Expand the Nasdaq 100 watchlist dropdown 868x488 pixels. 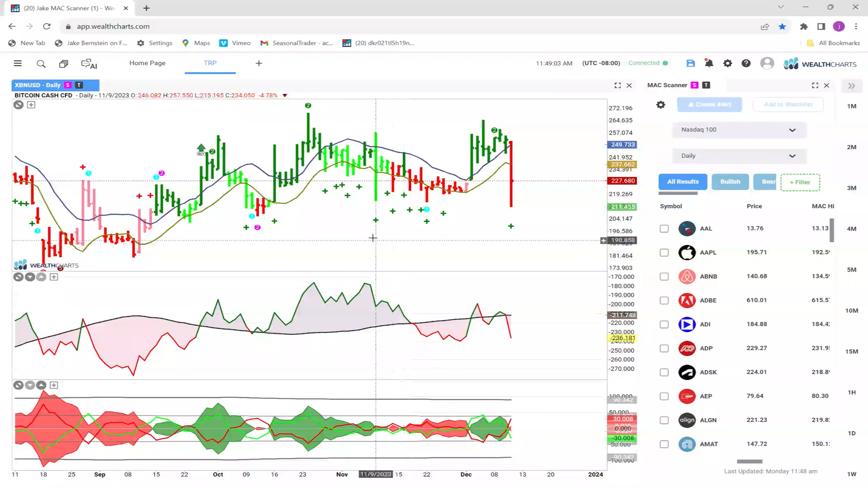tap(740, 130)
